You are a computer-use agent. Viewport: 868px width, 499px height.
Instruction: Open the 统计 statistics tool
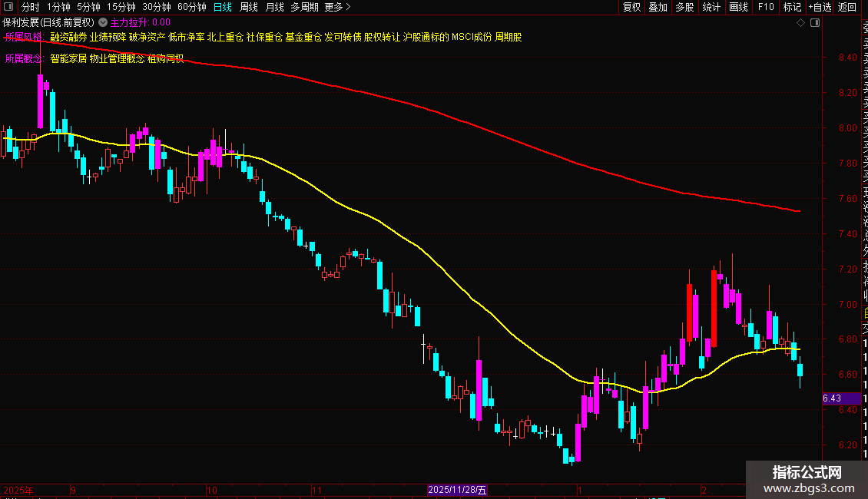point(711,7)
